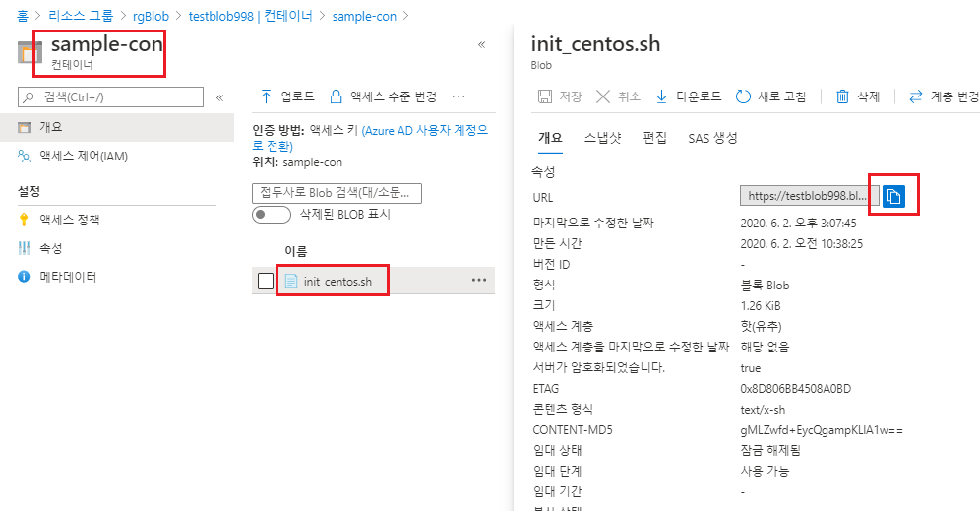Click the 다운로드 download arrow icon
This screenshot has width=980, height=511.
pyautogui.click(x=661, y=96)
